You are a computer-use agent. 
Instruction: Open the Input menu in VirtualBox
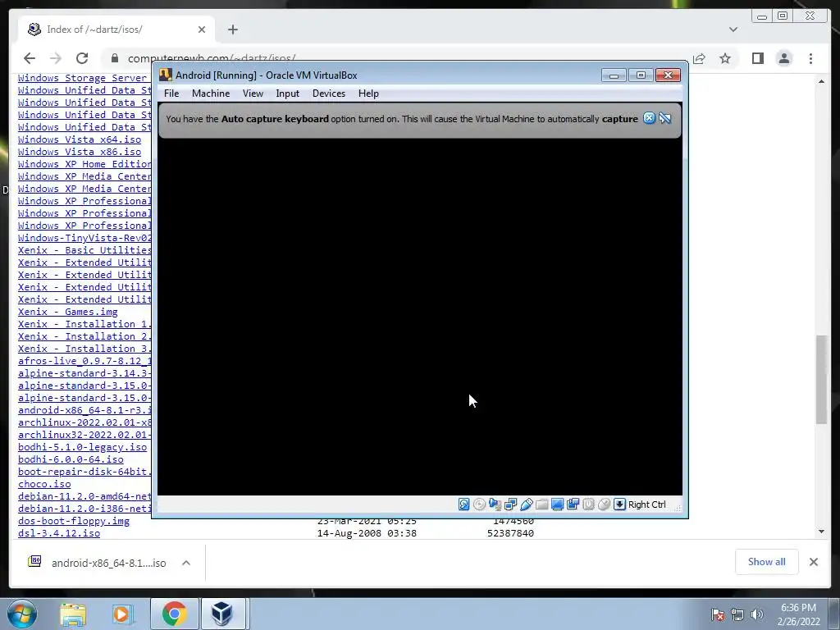point(288,94)
